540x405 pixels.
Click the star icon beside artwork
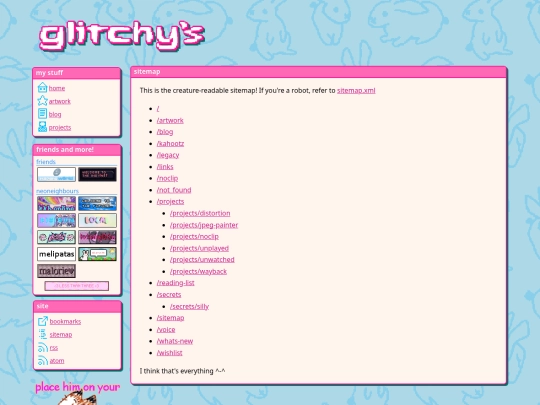[x=42, y=101]
